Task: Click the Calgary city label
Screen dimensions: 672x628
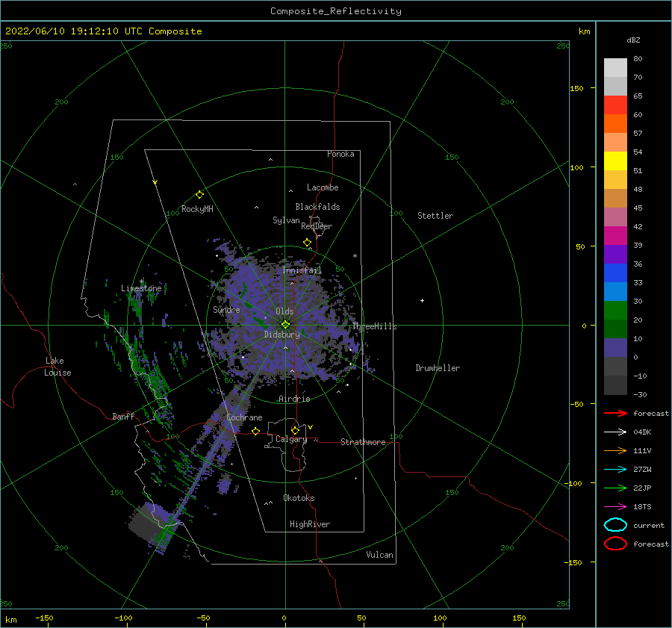Action: (x=291, y=439)
